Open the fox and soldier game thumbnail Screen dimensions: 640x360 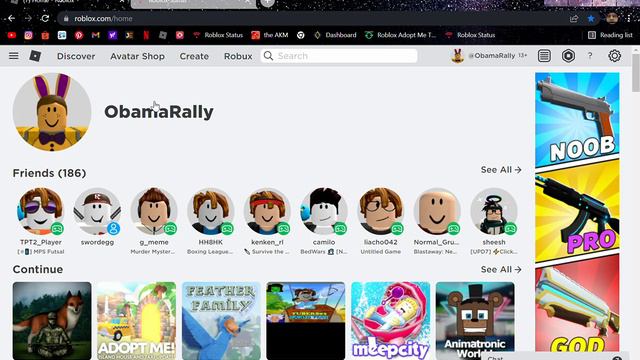coord(52,321)
